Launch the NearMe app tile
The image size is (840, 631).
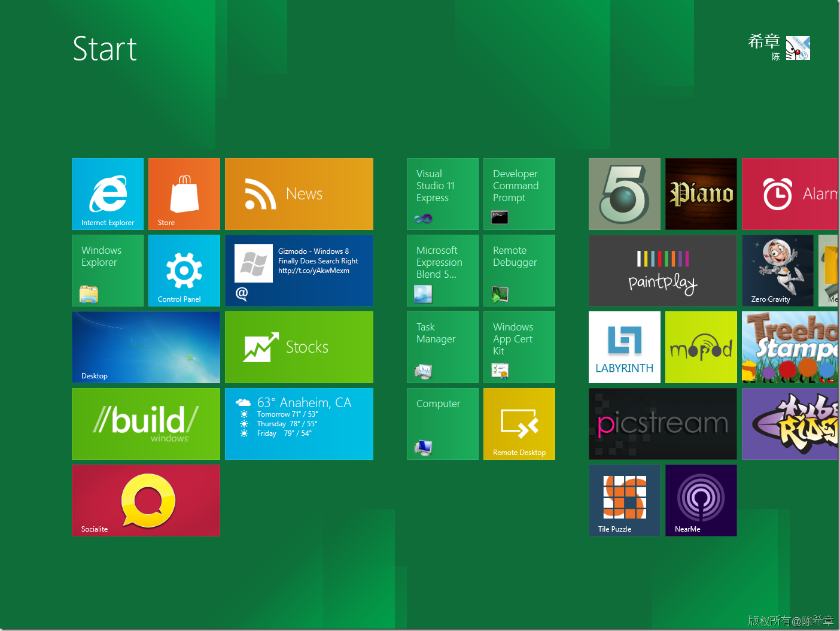[x=701, y=500]
